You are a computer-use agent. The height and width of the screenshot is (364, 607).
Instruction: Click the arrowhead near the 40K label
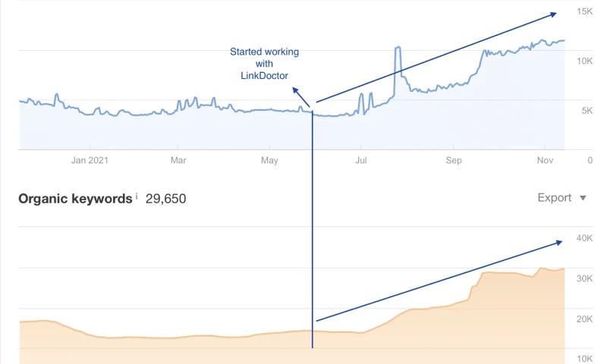[x=559, y=243]
